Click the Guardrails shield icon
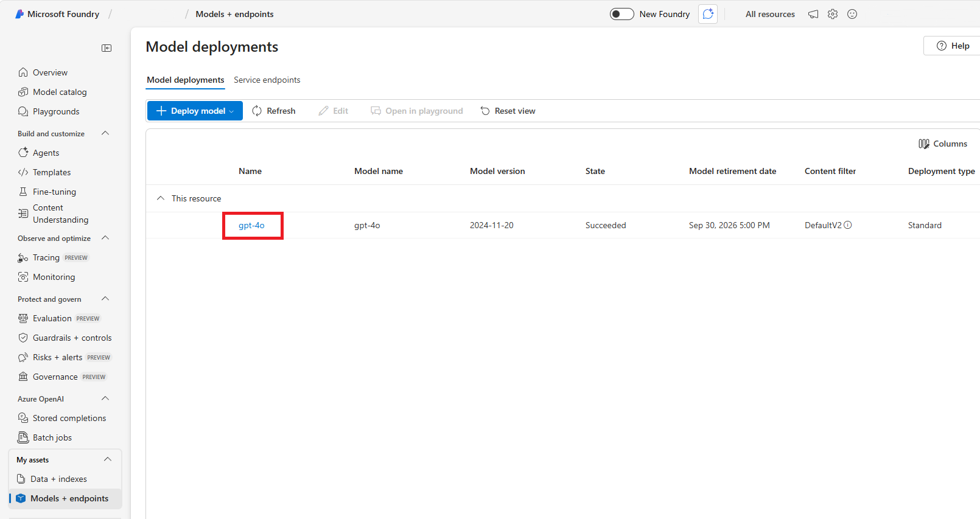The height and width of the screenshot is (519, 980). point(23,338)
